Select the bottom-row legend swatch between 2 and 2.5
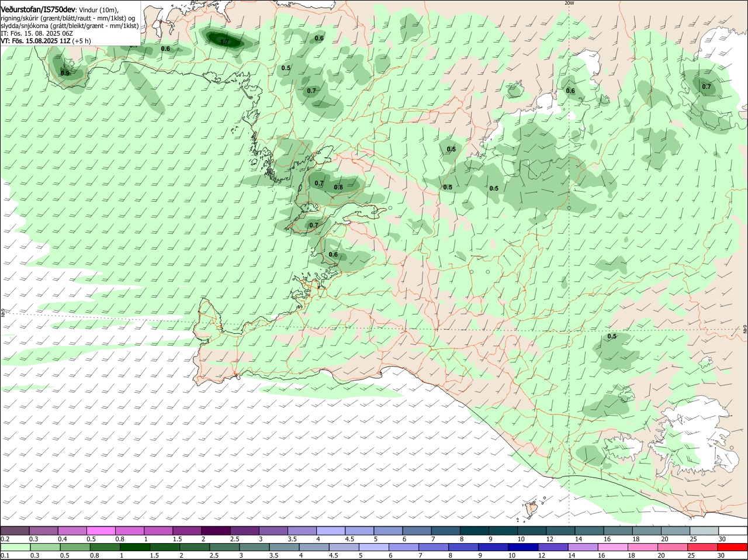The height and width of the screenshot is (560, 748). coord(194,547)
